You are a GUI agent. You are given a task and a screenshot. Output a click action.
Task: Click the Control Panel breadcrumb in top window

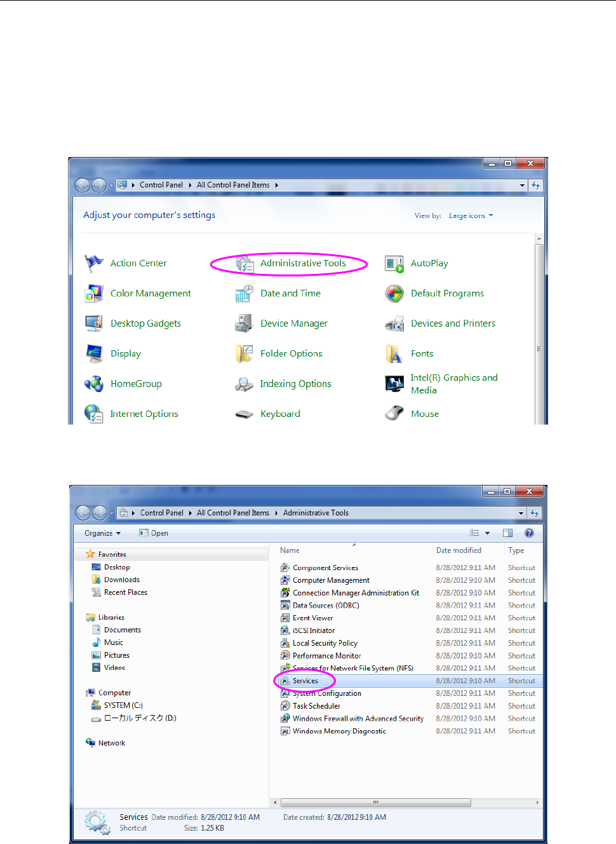[x=161, y=185]
